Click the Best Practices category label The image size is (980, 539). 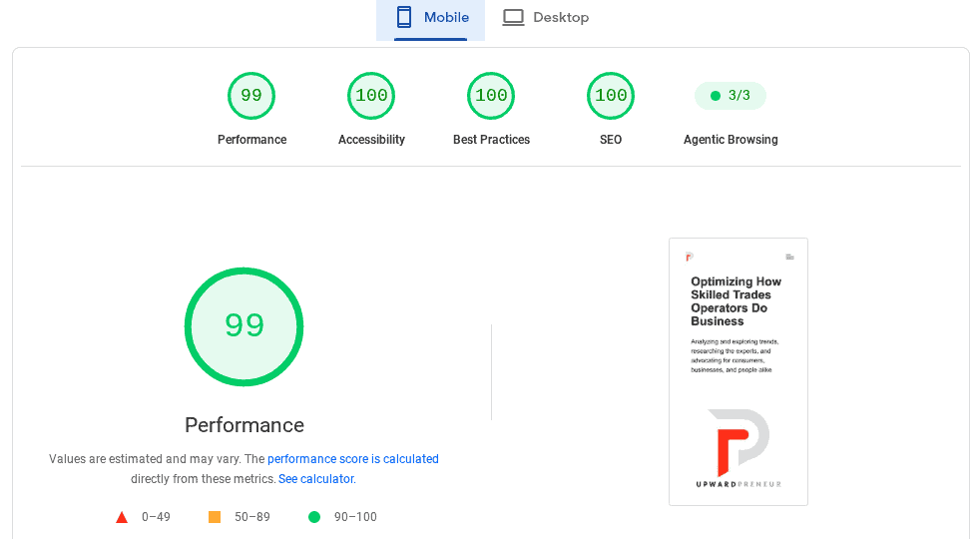pyautogui.click(x=491, y=140)
